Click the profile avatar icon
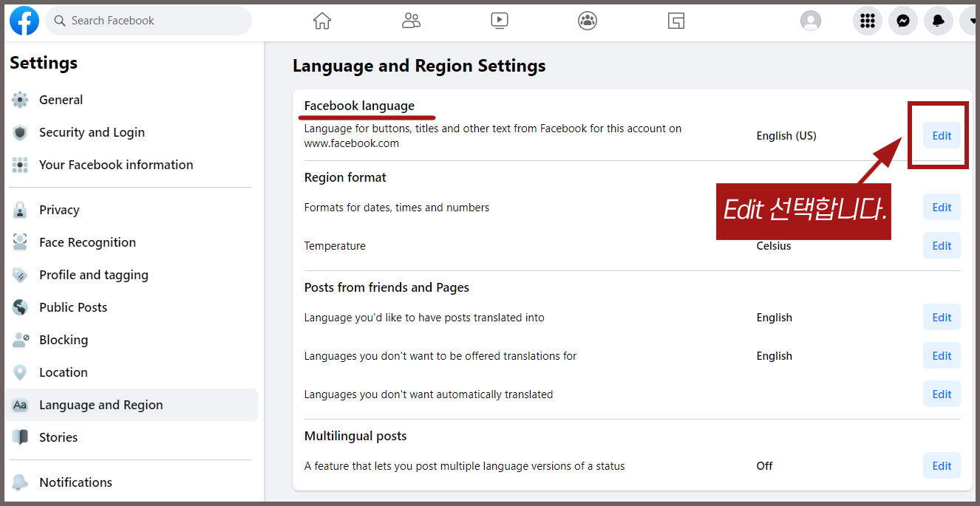 pyautogui.click(x=811, y=21)
